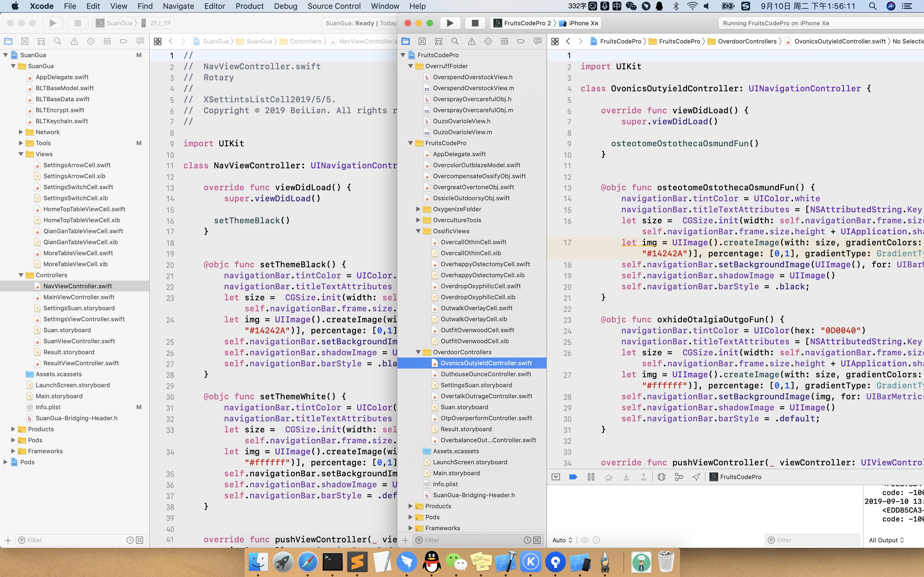This screenshot has height=577, width=924.
Task: Select MainViewController.swift in the SuanGua navigator
Action: pos(79,297)
